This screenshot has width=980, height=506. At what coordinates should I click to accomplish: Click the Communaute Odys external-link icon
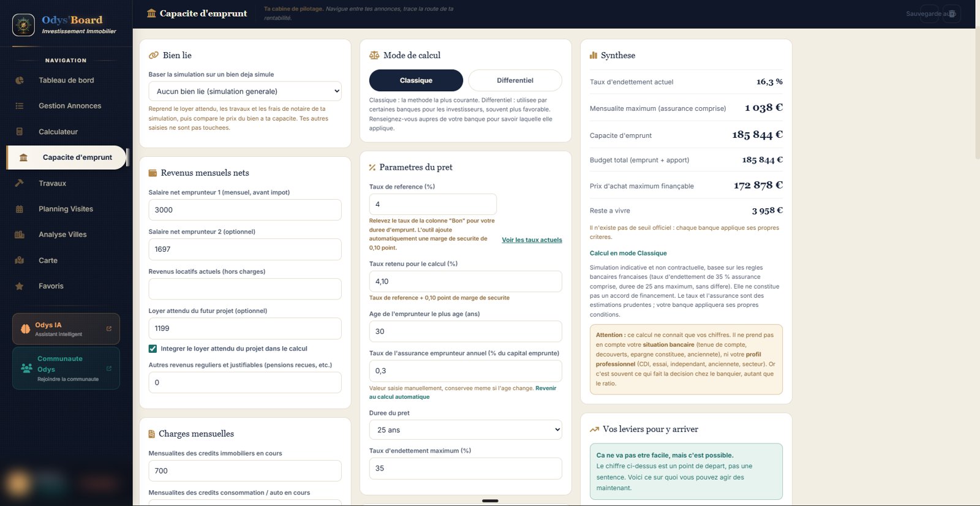click(109, 369)
